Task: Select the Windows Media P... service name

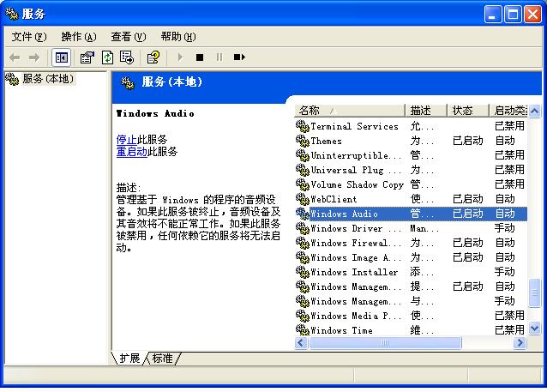Action: click(356, 316)
